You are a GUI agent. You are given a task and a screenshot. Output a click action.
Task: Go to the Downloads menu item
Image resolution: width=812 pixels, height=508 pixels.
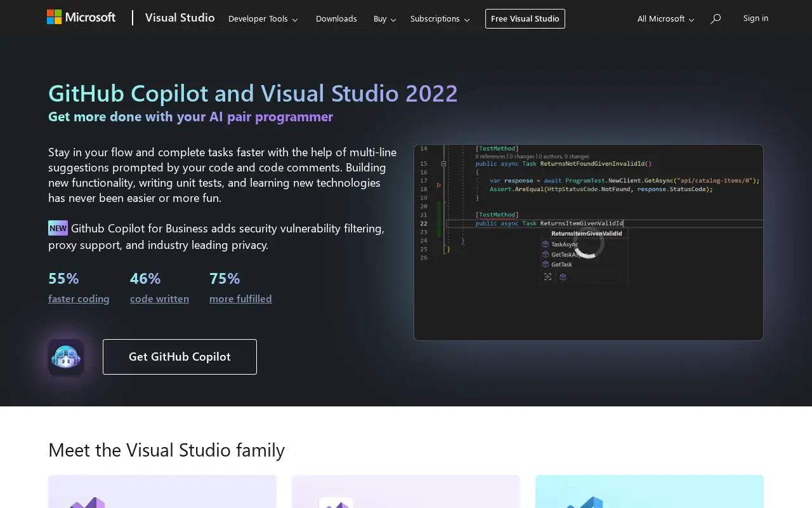pyautogui.click(x=336, y=19)
